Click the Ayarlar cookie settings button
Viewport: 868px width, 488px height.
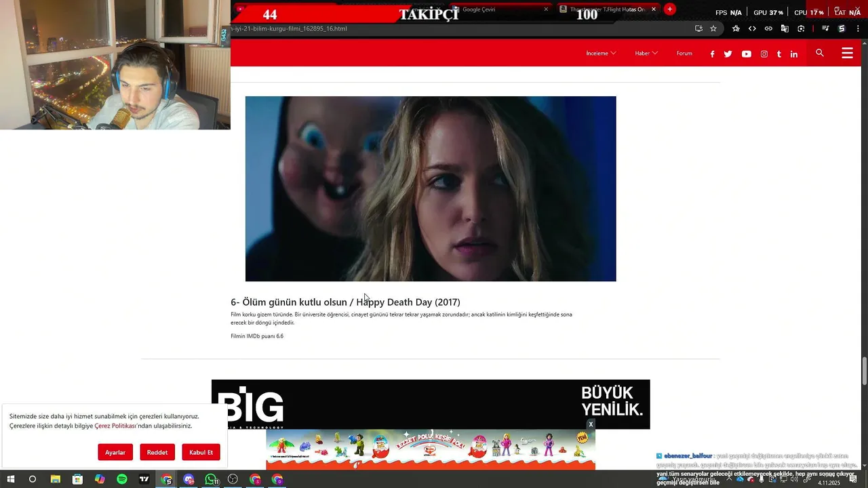pyautogui.click(x=115, y=452)
